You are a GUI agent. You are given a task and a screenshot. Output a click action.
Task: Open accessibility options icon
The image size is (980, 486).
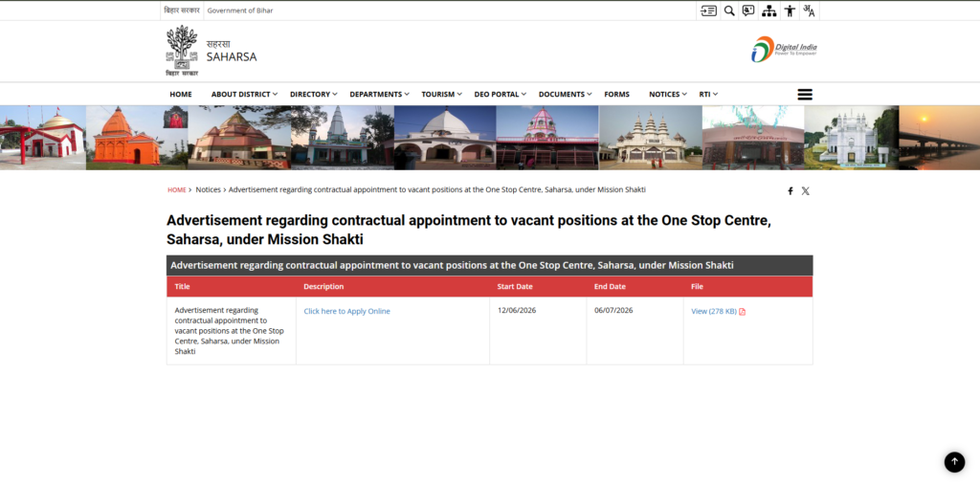(x=790, y=11)
